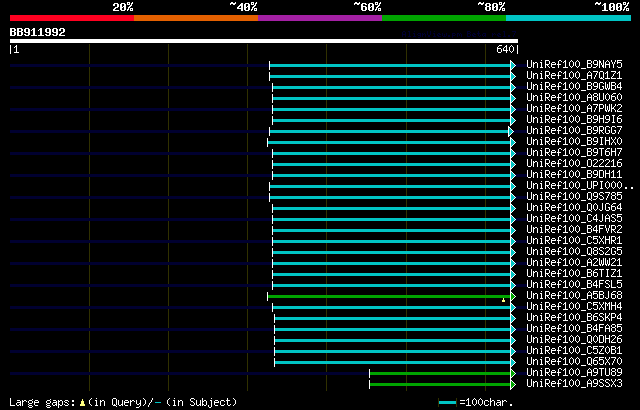Select hit label UniRef100_A9SSX3
Screen dimensions: 640x410
574,384
